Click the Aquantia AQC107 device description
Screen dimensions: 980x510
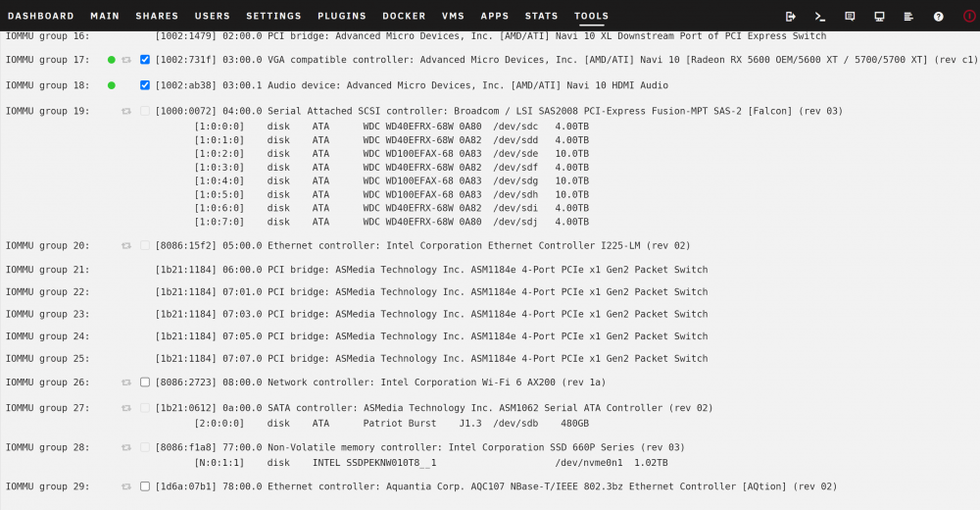pyautogui.click(x=496, y=486)
